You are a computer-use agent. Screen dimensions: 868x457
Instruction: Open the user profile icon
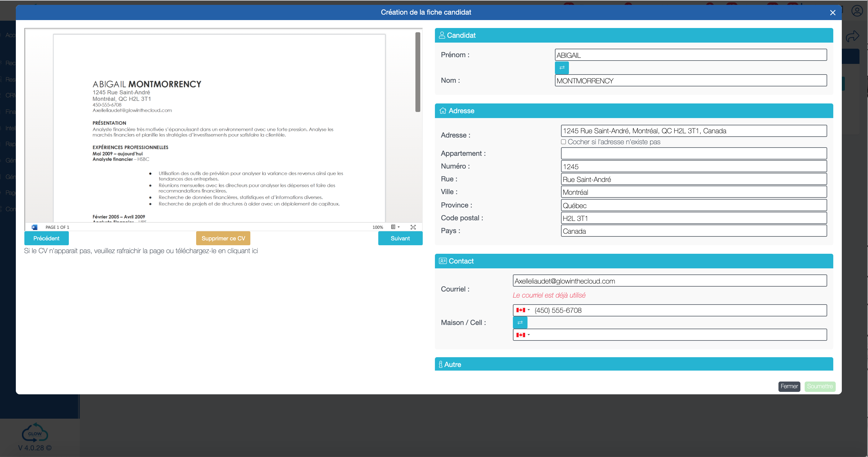click(857, 11)
